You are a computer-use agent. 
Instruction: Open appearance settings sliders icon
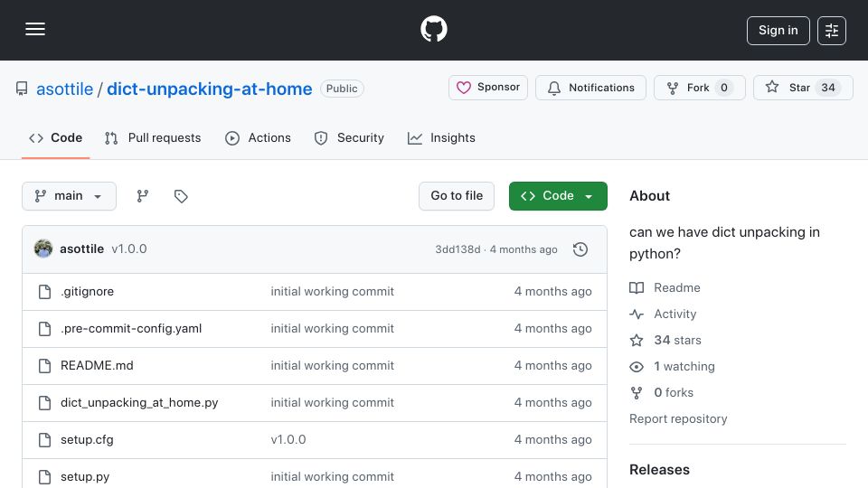click(832, 31)
